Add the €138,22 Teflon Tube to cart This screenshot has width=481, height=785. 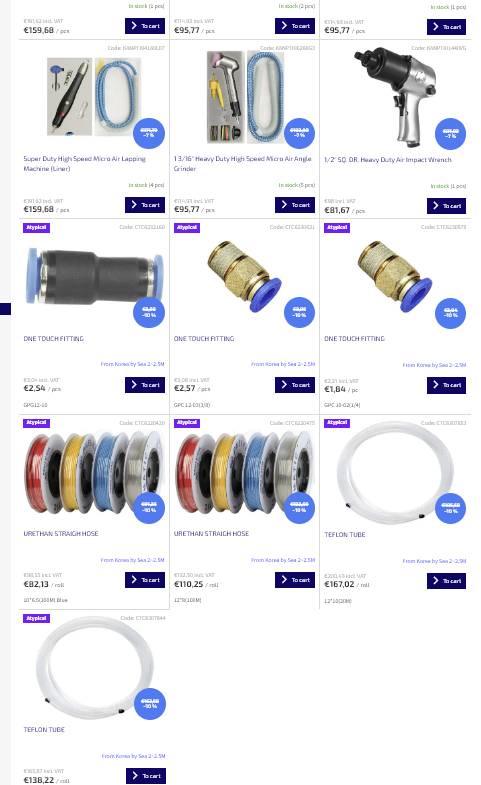click(x=146, y=775)
